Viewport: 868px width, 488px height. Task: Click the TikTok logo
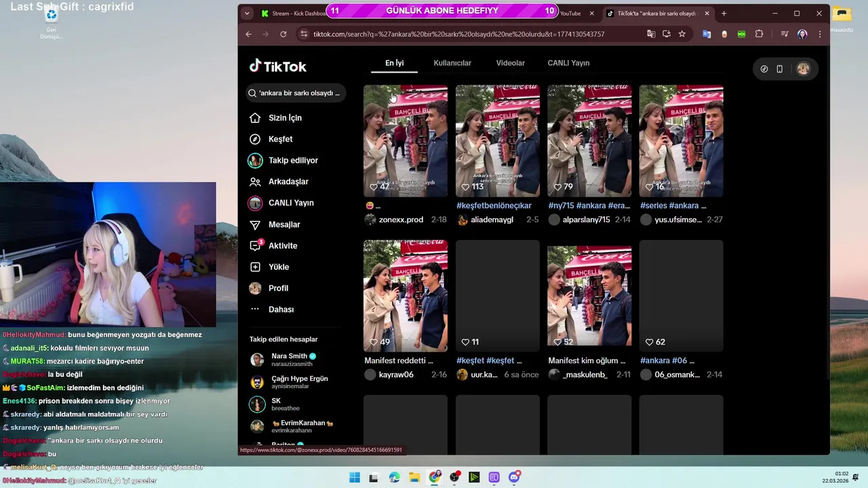pyautogui.click(x=278, y=66)
